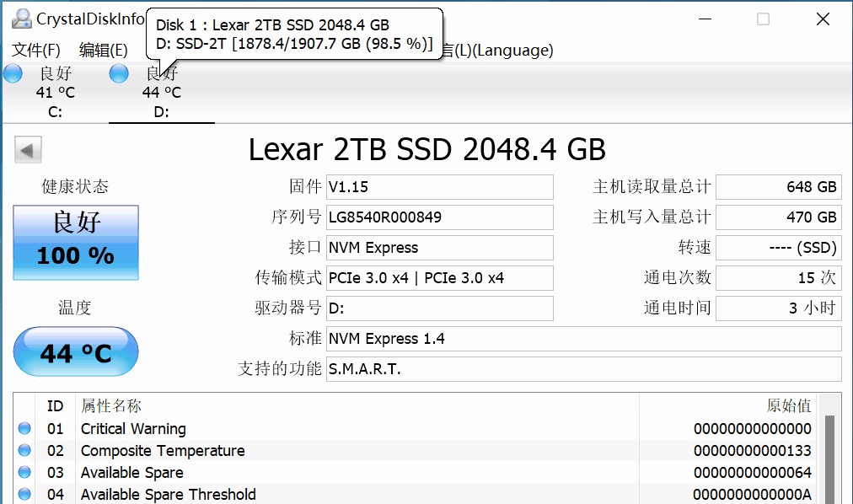
Task: Click raw value 0000000000064
Action: pyautogui.click(x=753, y=473)
